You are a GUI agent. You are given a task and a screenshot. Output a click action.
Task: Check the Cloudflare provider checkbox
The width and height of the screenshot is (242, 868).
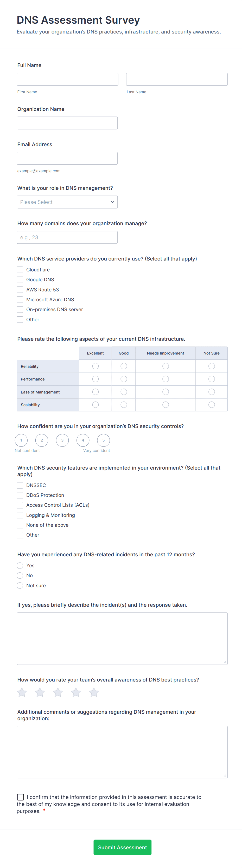pyautogui.click(x=20, y=270)
